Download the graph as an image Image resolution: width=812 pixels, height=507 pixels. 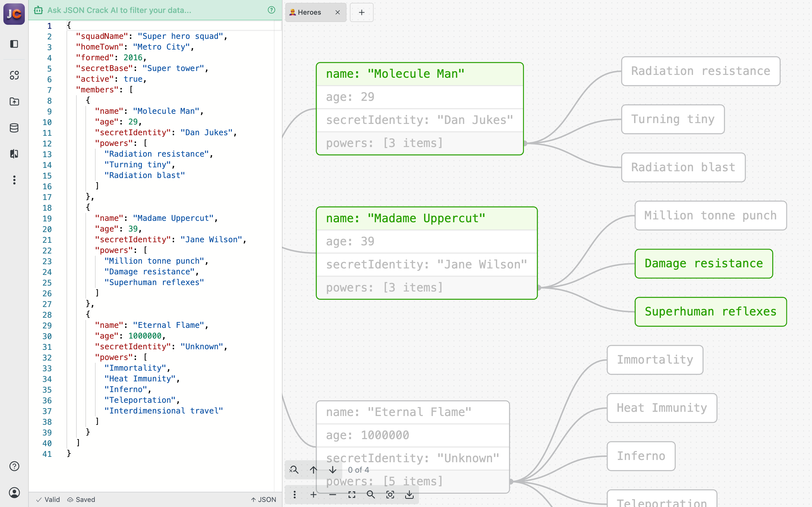pos(410,494)
